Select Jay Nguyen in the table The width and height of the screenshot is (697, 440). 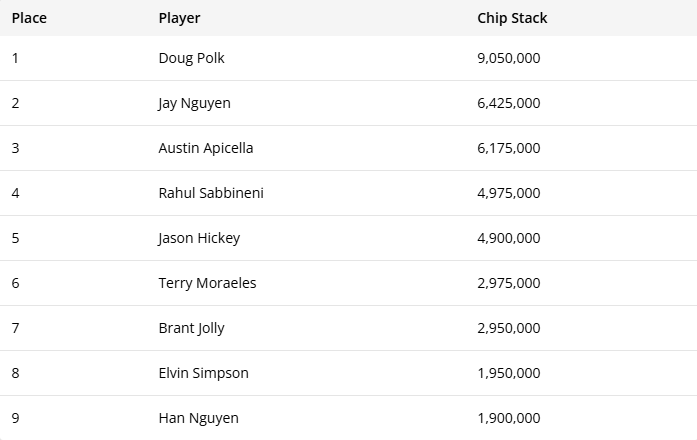coord(194,104)
